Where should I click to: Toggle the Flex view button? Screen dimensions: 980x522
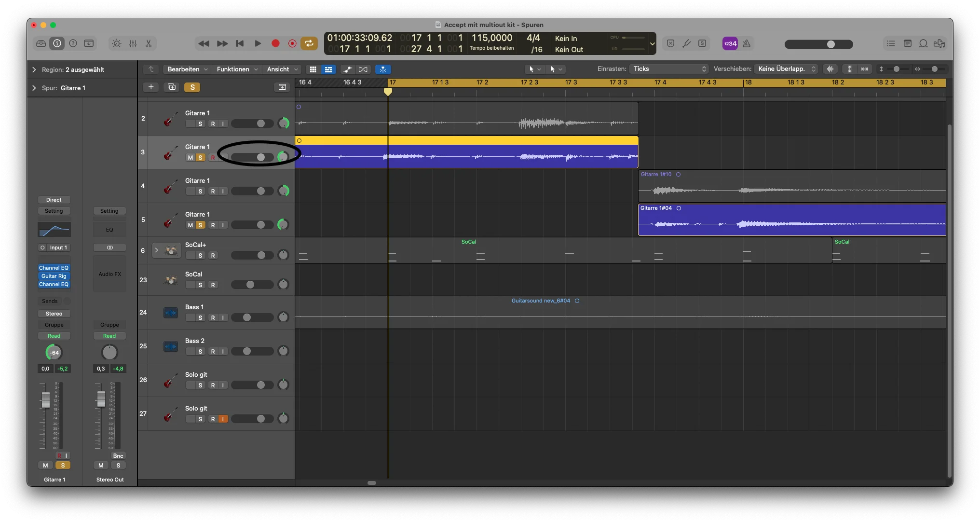coord(363,69)
